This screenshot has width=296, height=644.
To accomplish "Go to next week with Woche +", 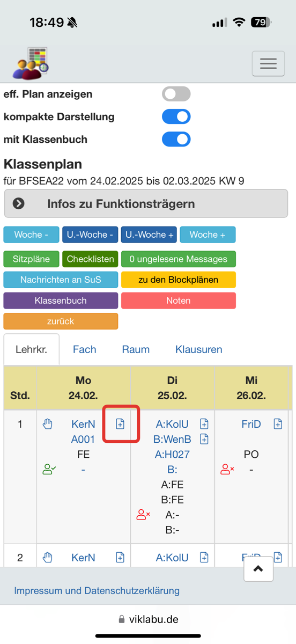I will coord(208,235).
